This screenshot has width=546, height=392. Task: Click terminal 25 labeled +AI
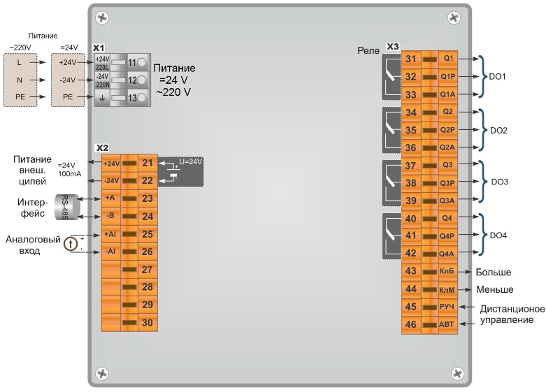pos(129,234)
